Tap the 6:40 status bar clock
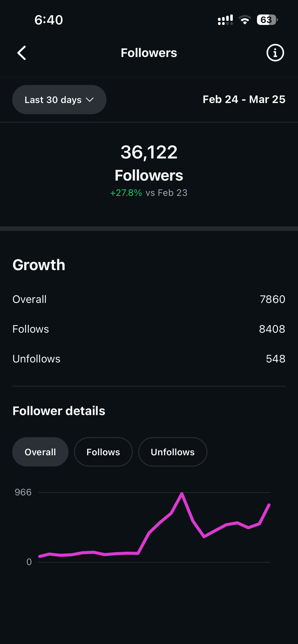This screenshot has width=298, height=644. (x=49, y=20)
